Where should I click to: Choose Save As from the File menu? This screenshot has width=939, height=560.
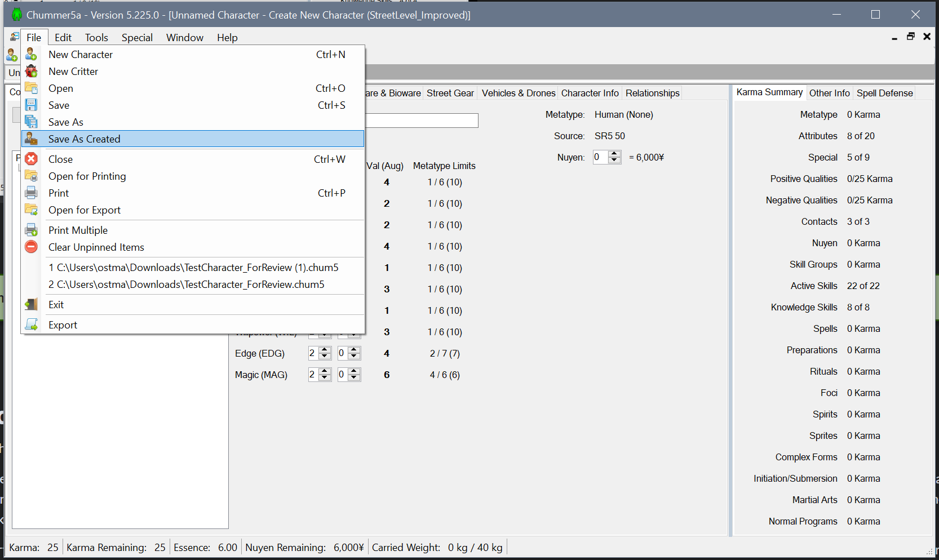(x=193, y=122)
